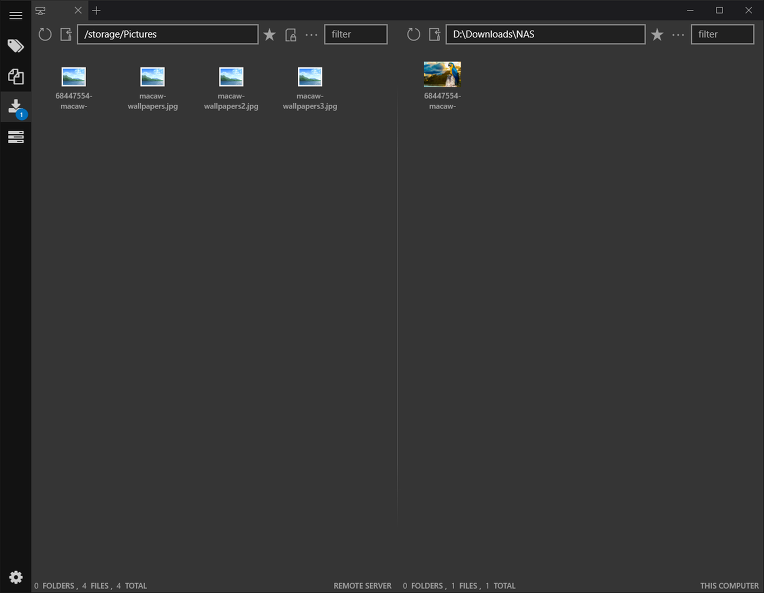The width and height of the screenshot is (764, 593).
Task: Select the macaw-wallpapers2.jpg file
Action: tap(231, 87)
